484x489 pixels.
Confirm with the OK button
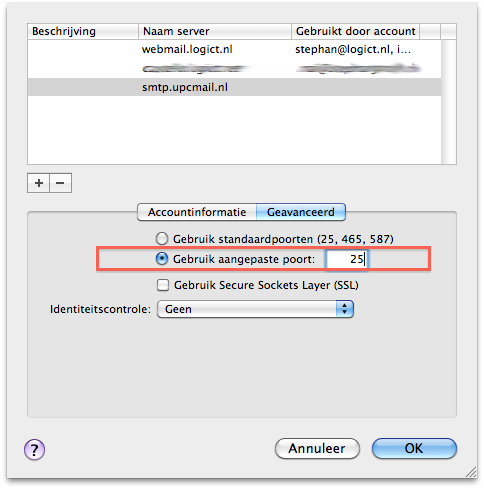tap(414, 448)
